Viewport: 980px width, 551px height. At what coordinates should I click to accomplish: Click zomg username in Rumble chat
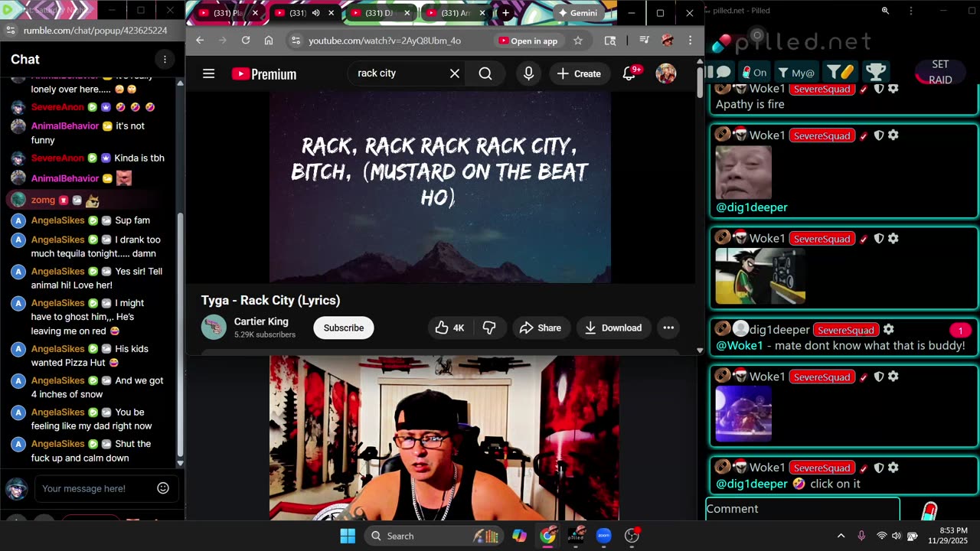pos(43,200)
